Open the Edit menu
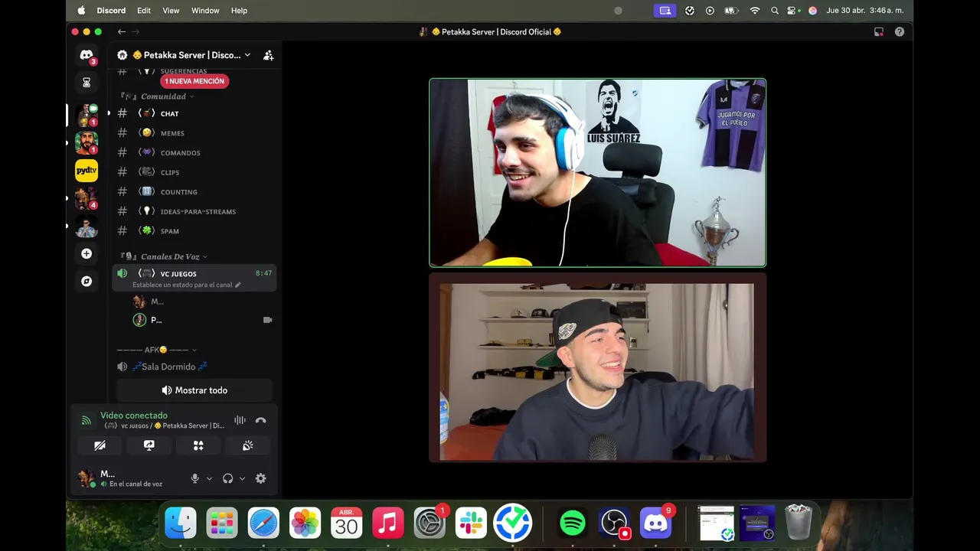 pyautogui.click(x=144, y=11)
